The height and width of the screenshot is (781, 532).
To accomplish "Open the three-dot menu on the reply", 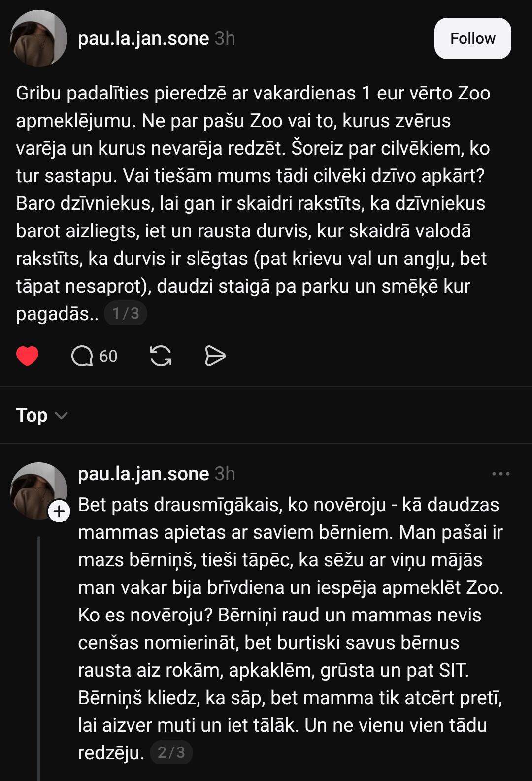I will point(500,474).
